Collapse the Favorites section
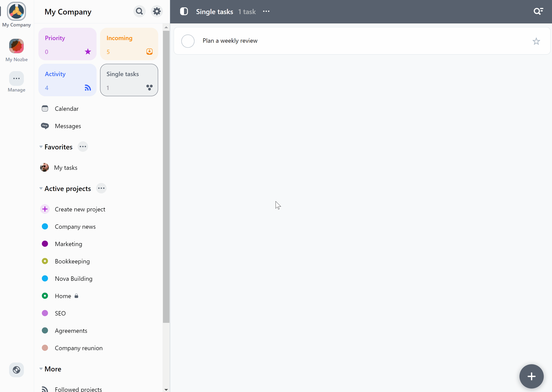 41,147
